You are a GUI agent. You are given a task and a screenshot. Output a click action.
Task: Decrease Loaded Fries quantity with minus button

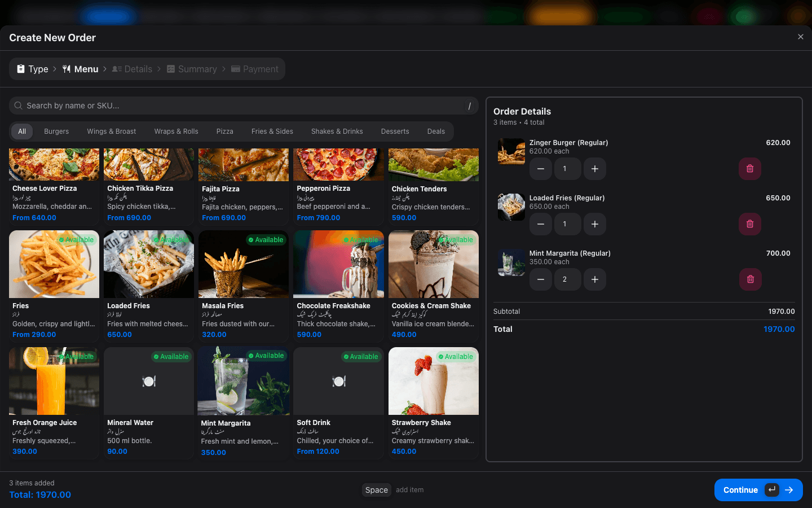click(x=540, y=224)
